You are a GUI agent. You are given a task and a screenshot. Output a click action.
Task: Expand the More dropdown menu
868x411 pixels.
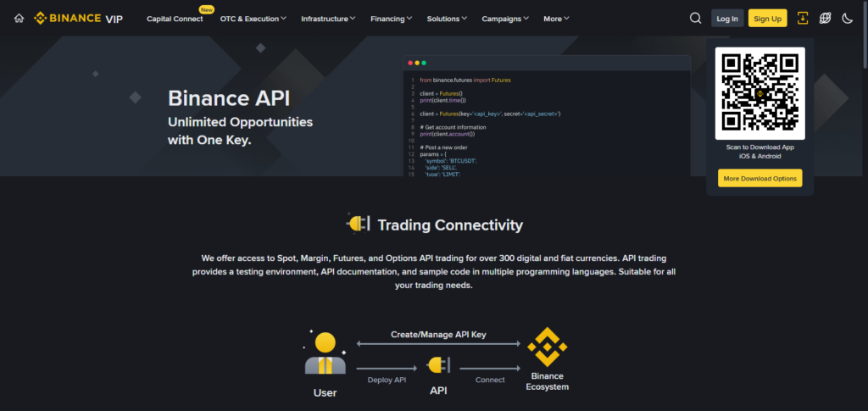pyautogui.click(x=556, y=19)
